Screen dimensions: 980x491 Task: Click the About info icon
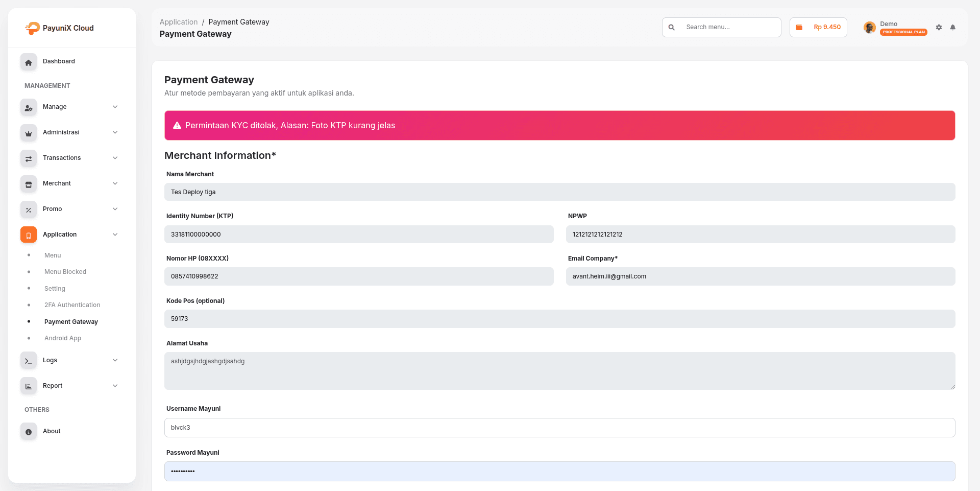click(x=29, y=432)
